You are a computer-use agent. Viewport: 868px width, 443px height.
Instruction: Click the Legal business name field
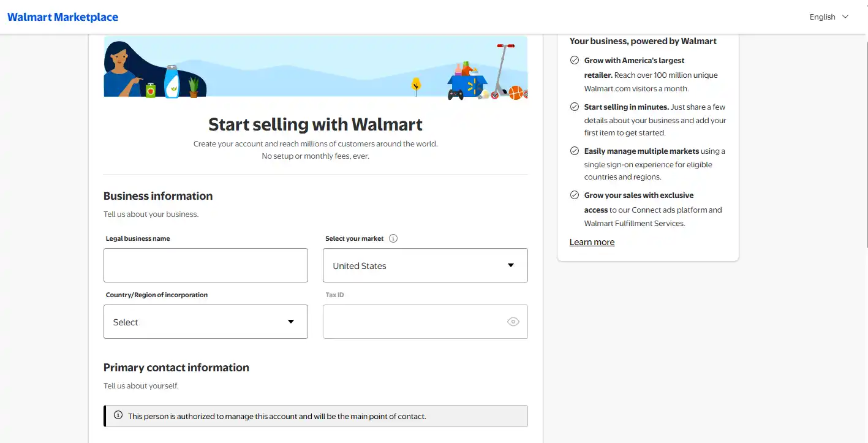(x=205, y=265)
